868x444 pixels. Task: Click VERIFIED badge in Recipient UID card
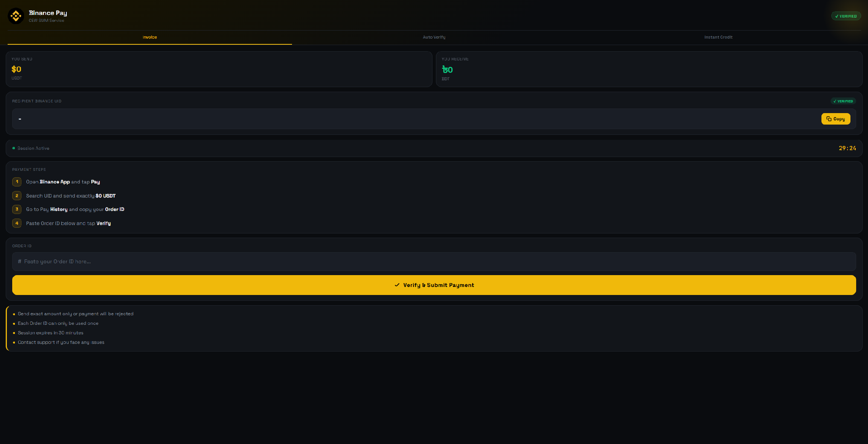coord(843,101)
